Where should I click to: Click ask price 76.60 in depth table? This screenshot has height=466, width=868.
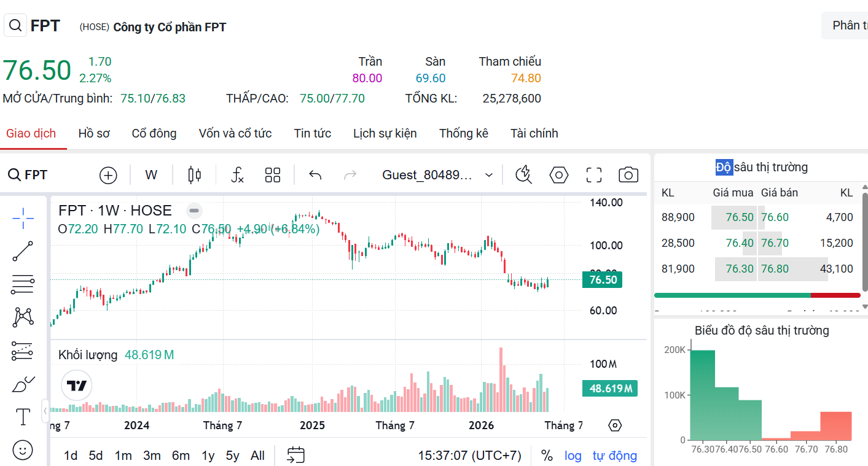pyautogui.click(x=775, y=217)
